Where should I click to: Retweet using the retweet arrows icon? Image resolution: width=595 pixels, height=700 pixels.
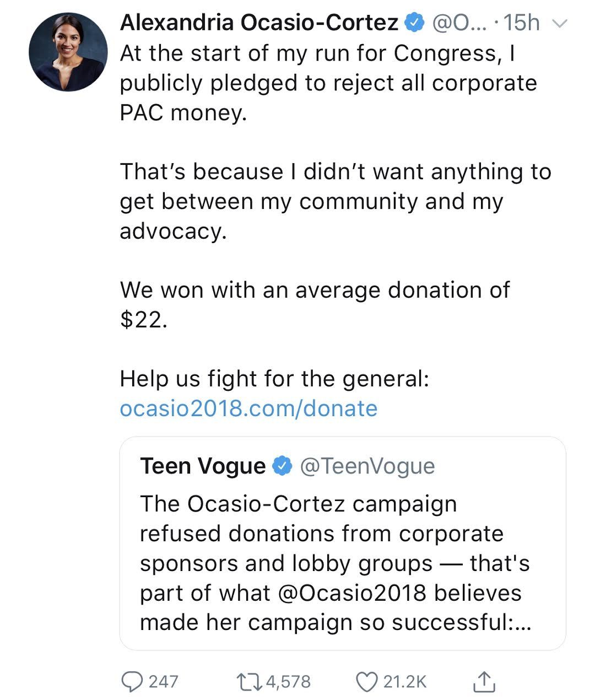pos(250,681)
